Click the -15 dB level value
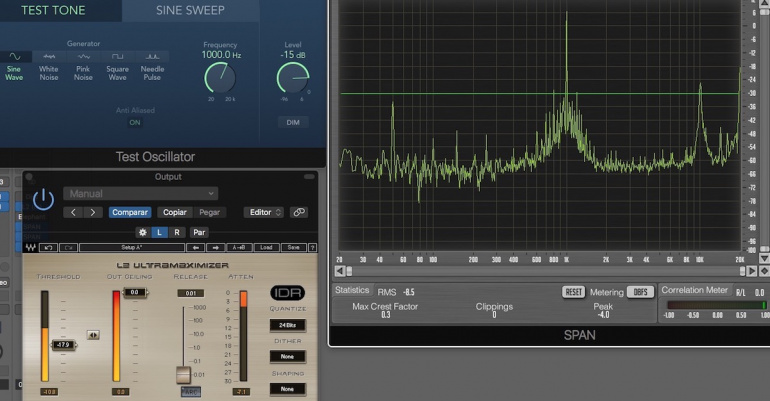The width and height of the screenshot is (770, 401). tap(293, 55)
